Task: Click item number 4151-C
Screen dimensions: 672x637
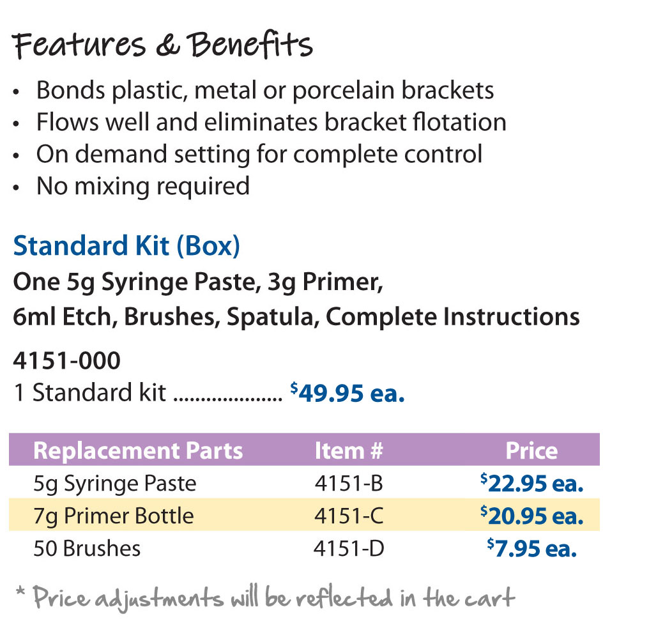Action: click(348, 516)
